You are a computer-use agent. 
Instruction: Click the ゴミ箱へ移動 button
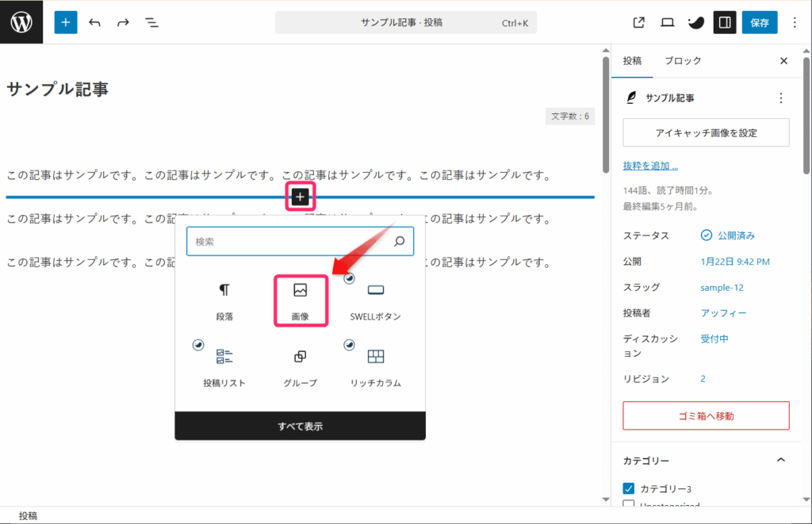point(706,415)
